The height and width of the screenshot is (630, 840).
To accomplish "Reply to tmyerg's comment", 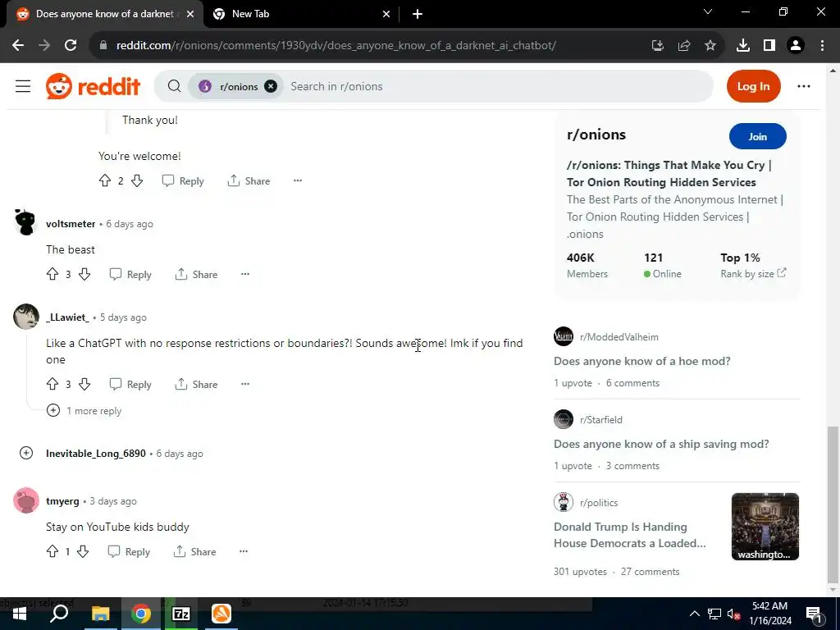I will 129,552.
